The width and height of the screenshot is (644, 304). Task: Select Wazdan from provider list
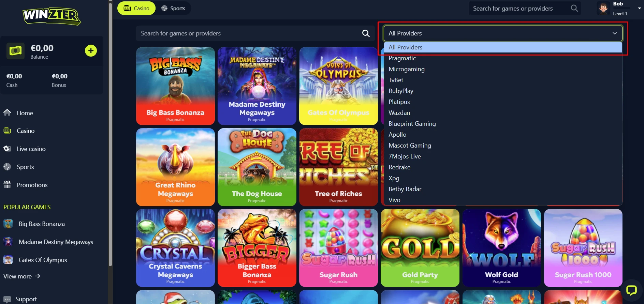(503, 113)
